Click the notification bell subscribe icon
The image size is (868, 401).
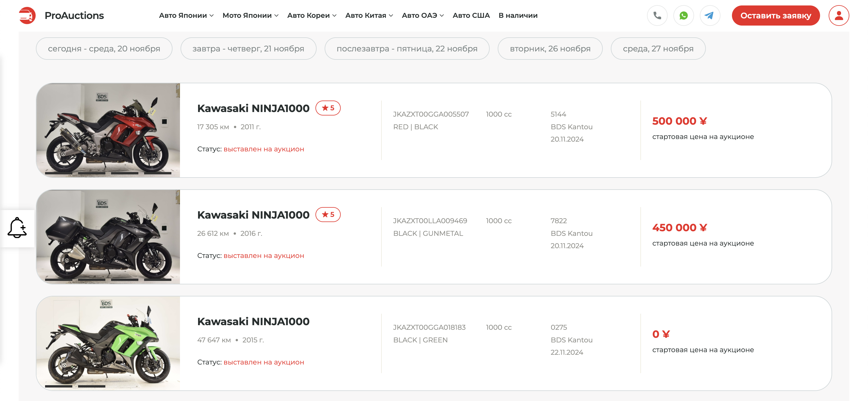click(x=17, y=228)
